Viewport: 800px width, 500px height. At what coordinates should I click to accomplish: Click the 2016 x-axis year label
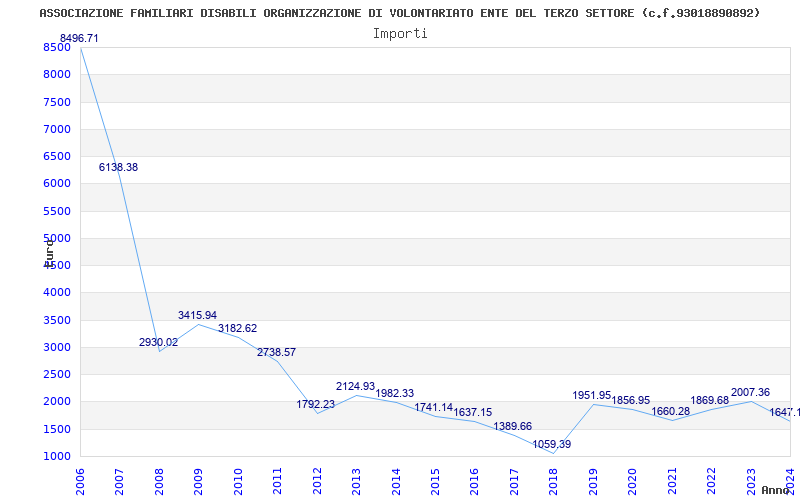pos(474,482)
